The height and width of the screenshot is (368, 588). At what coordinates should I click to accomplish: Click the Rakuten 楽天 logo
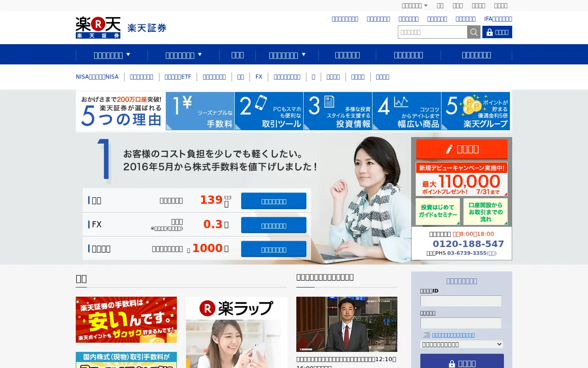[98, 28]
